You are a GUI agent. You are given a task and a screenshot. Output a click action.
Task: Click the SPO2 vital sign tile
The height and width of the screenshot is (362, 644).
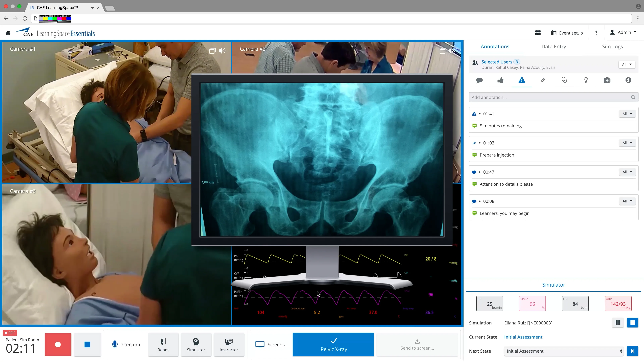pos(532,304)
